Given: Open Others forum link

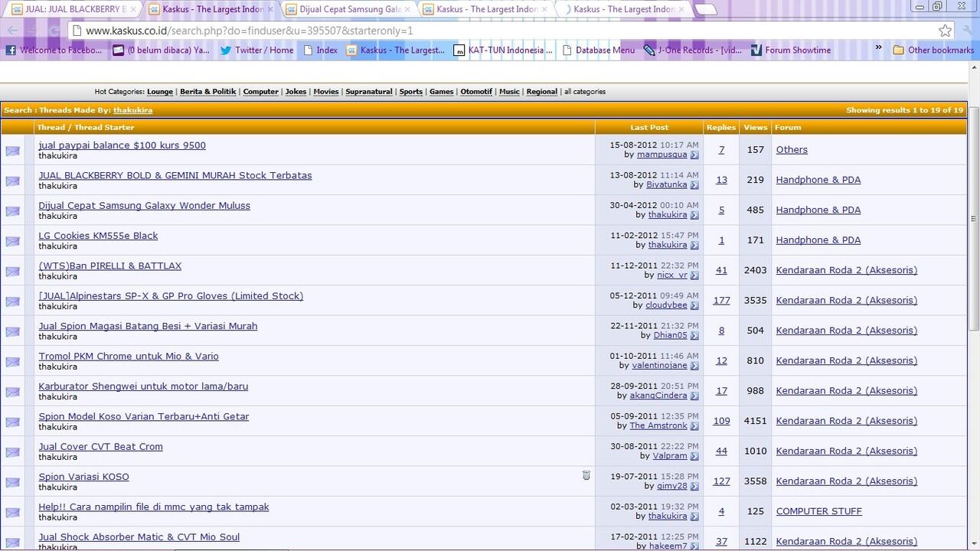Looking at the screenshot, I should [x=792, y=150].
